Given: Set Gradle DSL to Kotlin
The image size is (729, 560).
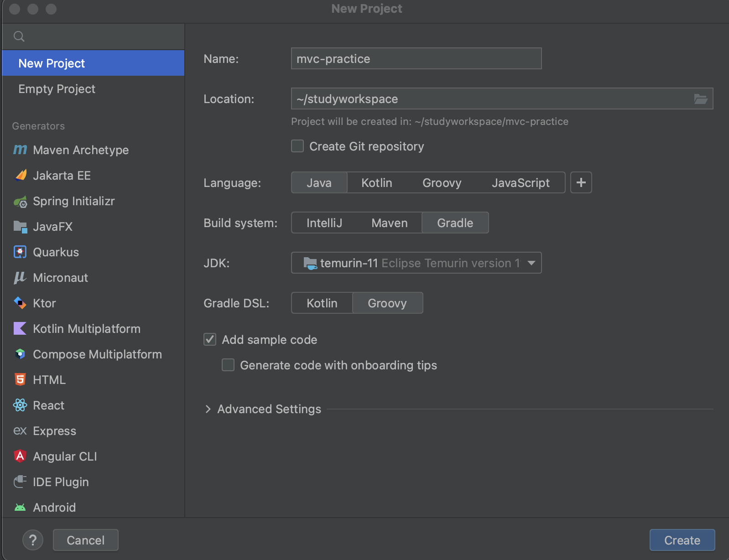Looking at the screenshot, I should coord(322,303).
